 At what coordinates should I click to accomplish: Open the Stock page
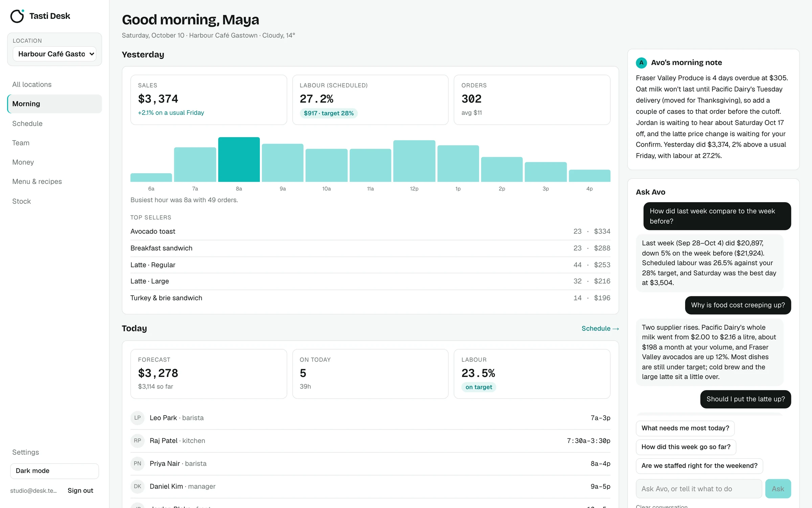(x=54, y=201)
